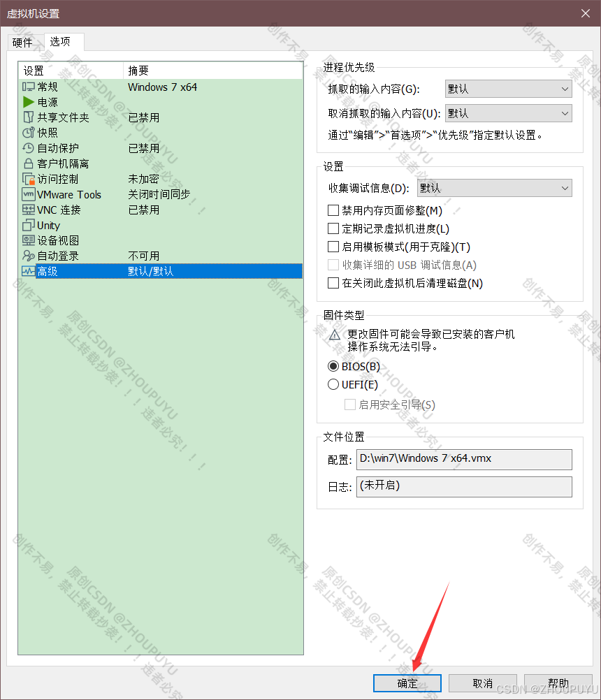
Task: Select the Unity row text
Action: 48,226
